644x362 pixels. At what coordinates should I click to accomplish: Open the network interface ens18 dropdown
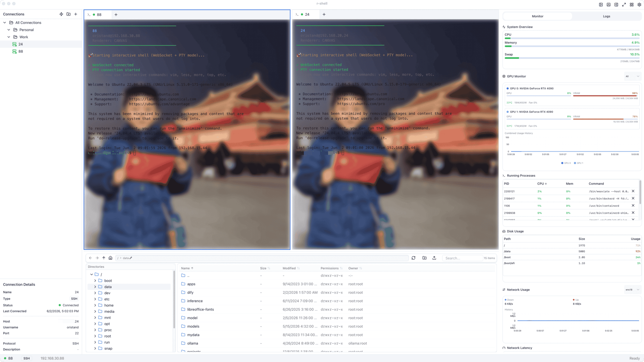[632, 290]
